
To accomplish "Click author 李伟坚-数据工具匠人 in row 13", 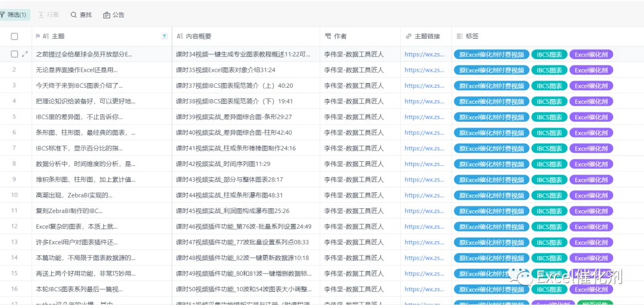I will tap(354, 242).
